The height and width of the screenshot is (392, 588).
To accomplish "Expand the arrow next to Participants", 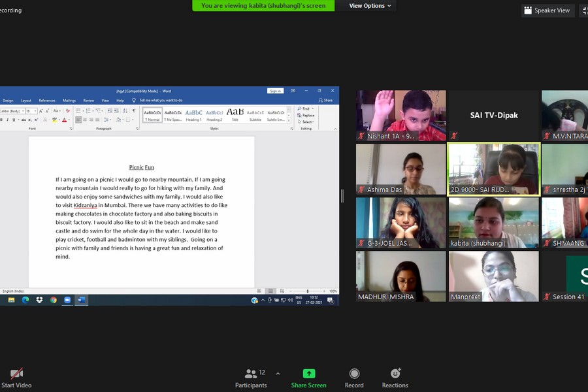I will click(x=278, y=374).
